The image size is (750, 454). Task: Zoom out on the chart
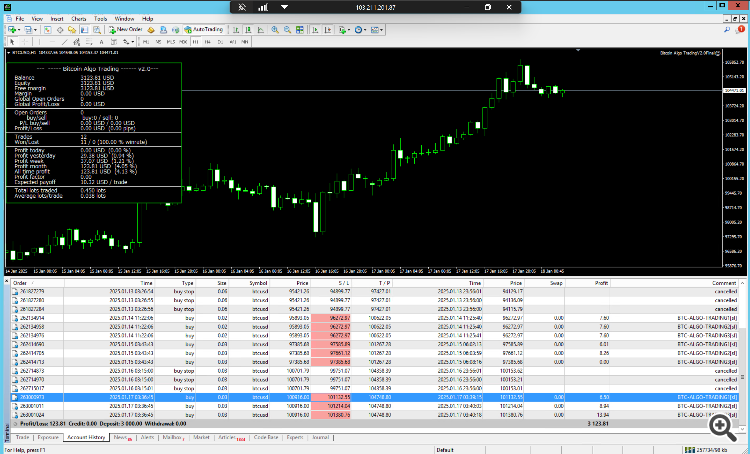click(287, 30)
